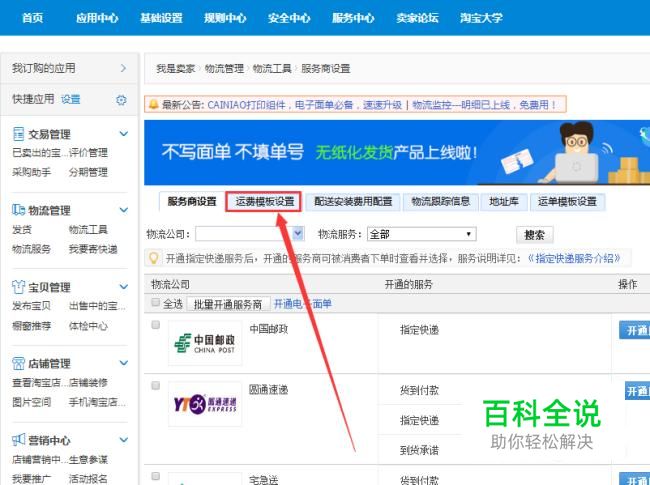Switch to the 服务商设置 tab

pyautogui.click(x=192, y=202)
